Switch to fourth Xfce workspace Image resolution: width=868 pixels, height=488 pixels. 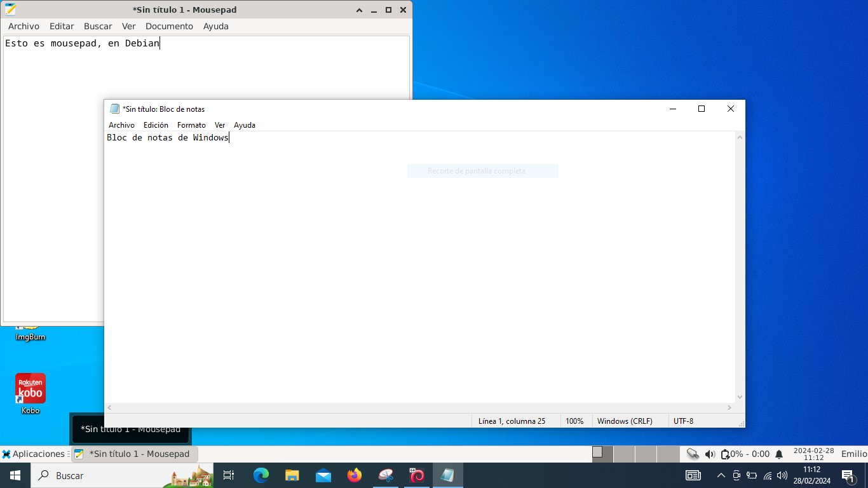tap(668, 454)
